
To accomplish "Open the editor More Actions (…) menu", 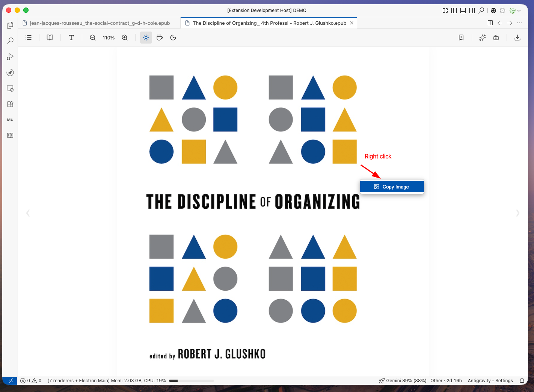I will point(519,23).
